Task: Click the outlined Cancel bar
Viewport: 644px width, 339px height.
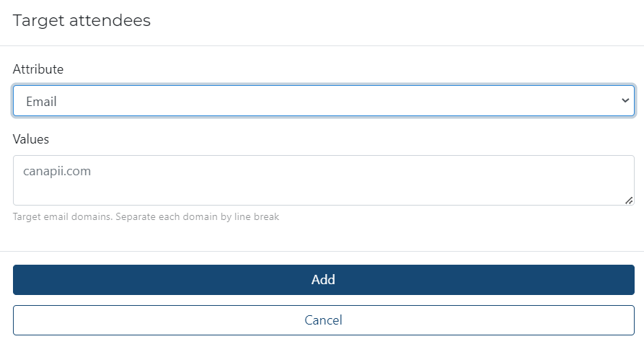Action: point(323,320)
